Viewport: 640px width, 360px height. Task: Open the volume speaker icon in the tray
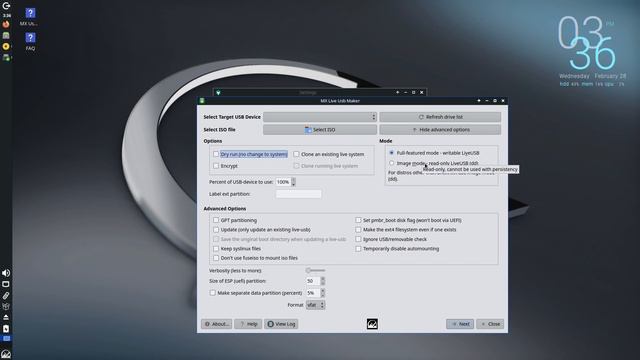pos(6,273)
